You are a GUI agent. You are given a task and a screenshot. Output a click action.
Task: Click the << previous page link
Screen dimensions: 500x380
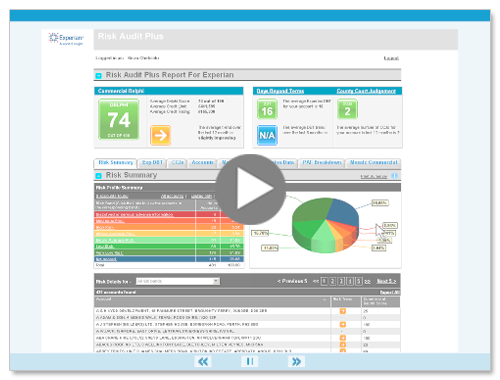click(x=316, y=282)
